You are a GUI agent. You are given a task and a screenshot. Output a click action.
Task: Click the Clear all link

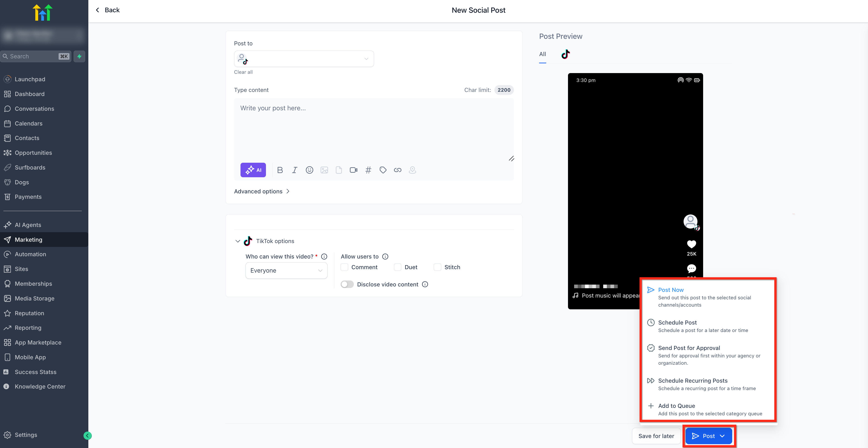243,72
